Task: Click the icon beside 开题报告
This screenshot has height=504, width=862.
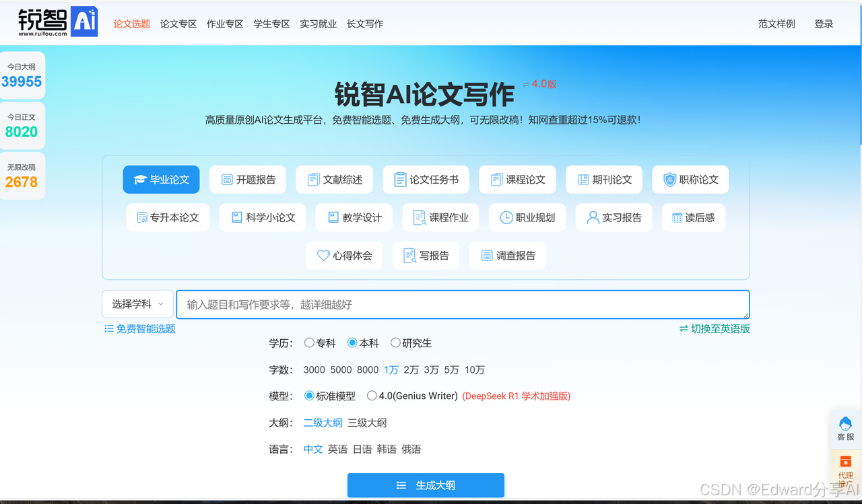Action: 227,180
